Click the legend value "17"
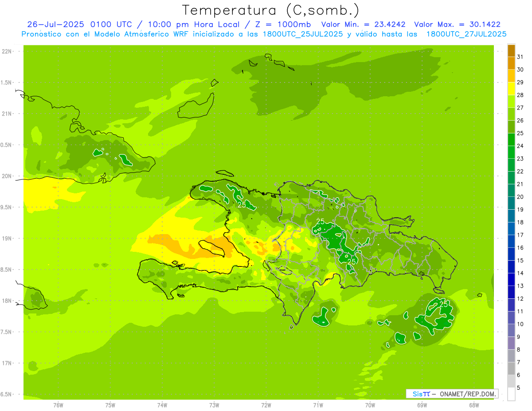 tap(520, 235)
